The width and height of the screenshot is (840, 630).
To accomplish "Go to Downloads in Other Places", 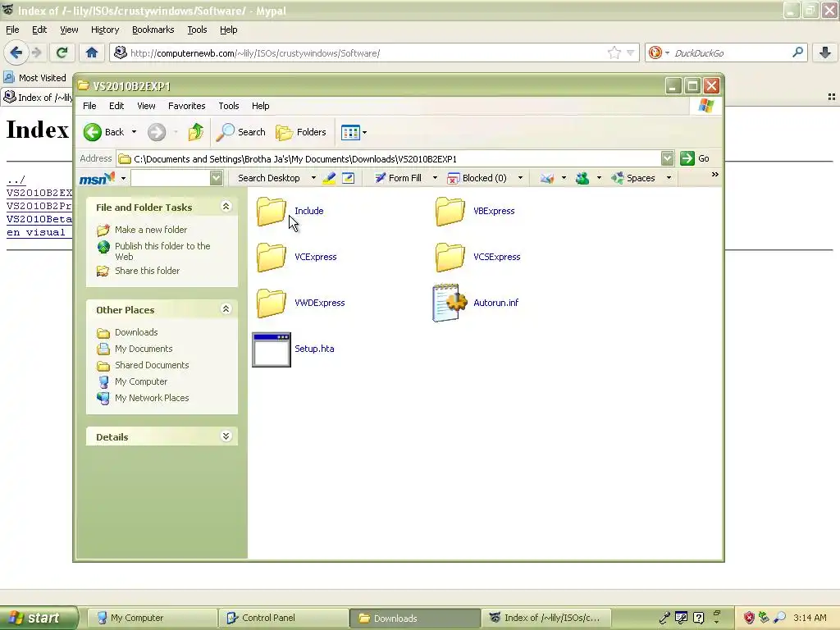I will coord(127,333).
